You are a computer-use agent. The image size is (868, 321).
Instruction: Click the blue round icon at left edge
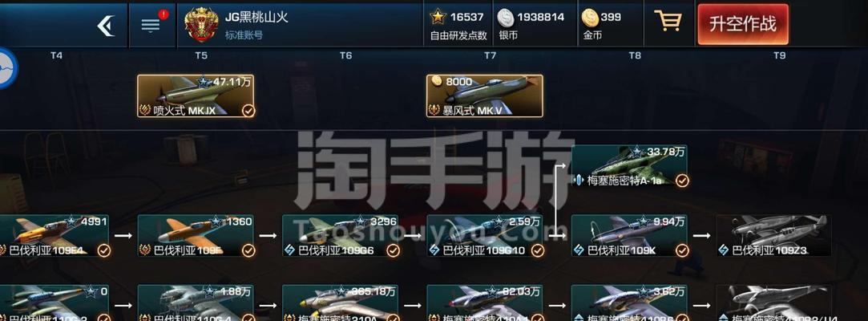[x=6, y=67]
